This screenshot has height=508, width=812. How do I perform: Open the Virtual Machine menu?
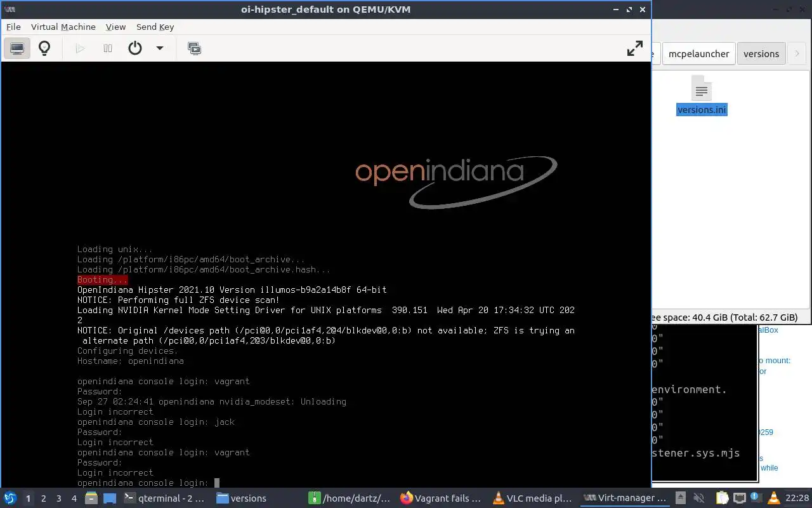63,27
